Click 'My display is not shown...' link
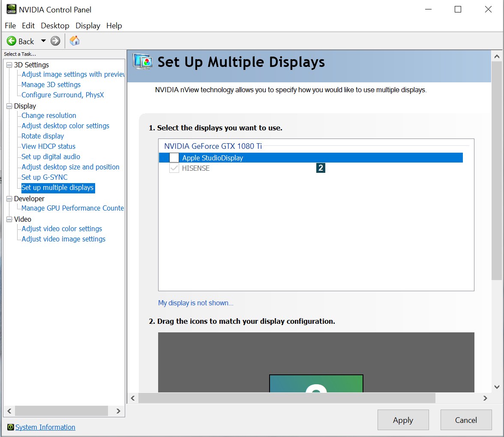This screenshot has width=504, height=437. click(195, 303)
